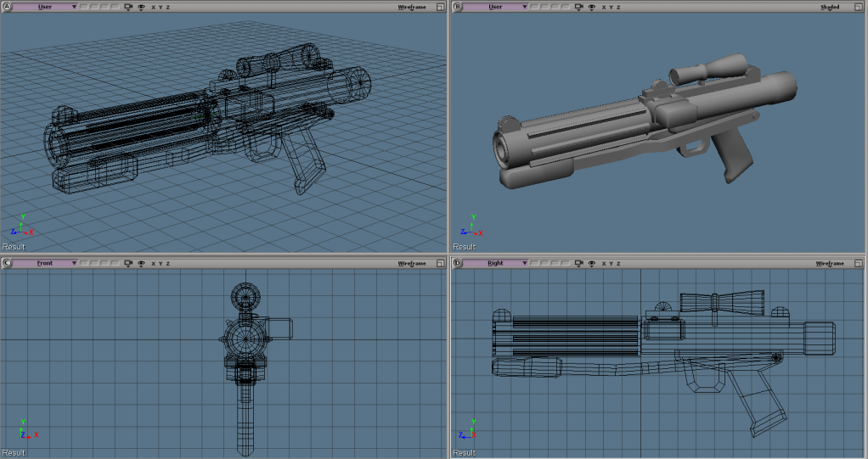
Task: Open camera icon menu in Front viewport
Action: tap(128, 263)
